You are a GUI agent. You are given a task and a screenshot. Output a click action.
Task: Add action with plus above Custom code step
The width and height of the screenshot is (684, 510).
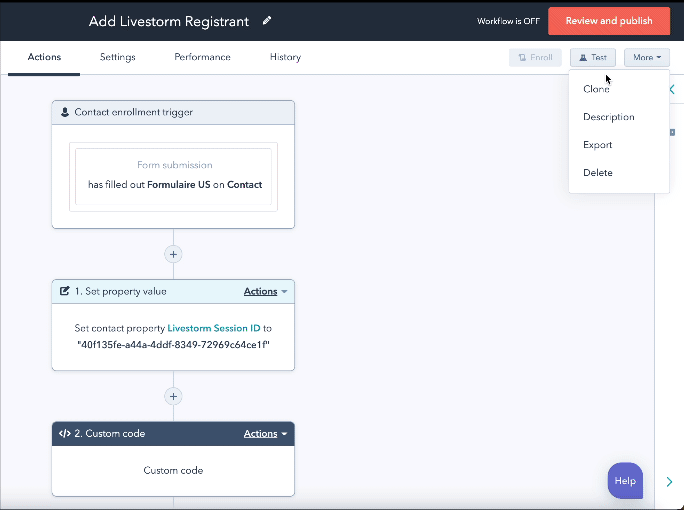coord(173,397)
